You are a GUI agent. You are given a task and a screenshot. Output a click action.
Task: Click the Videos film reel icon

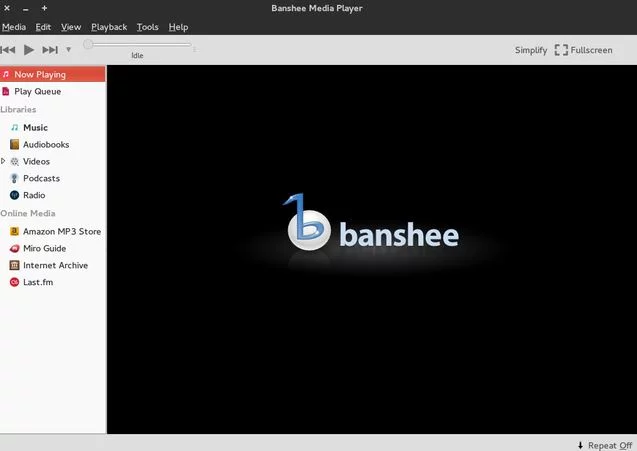click(x=15, y=162)
